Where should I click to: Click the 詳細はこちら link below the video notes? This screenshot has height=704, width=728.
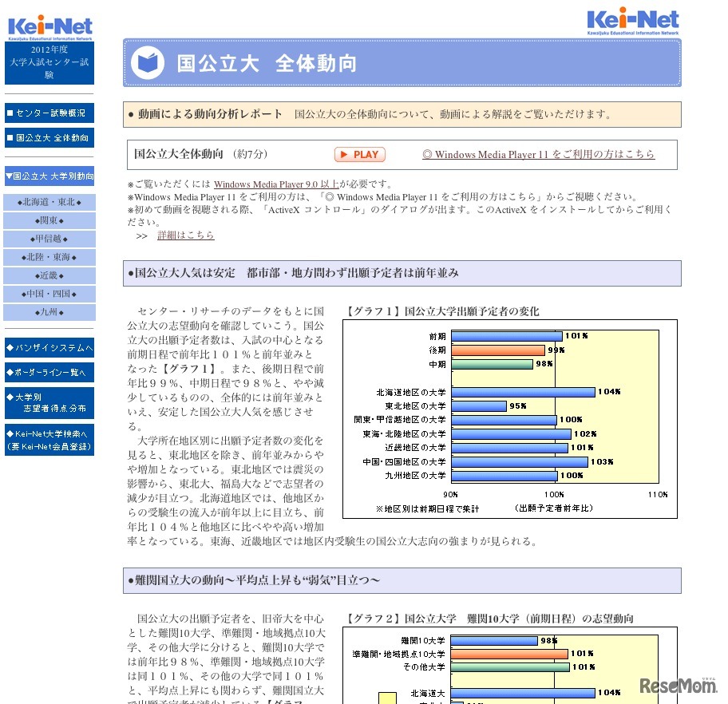[x=186, y=235]
